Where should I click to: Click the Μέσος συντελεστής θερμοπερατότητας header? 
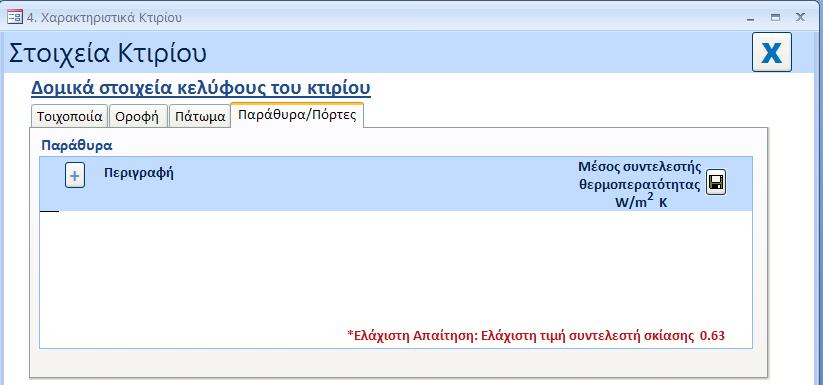pyautogui.click(x=640, y=185)
